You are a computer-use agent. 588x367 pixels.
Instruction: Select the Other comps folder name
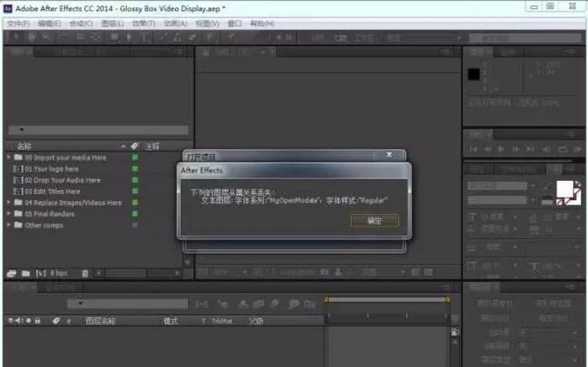point(44,225)
